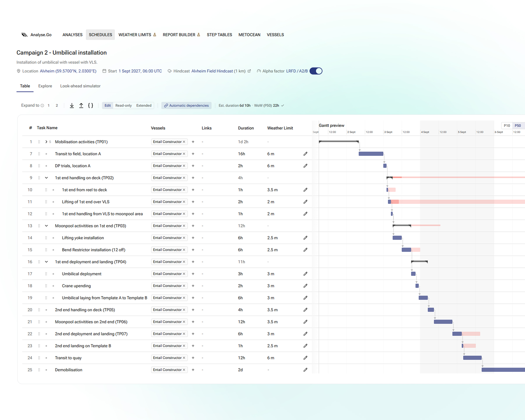
Task: Select Edit table mode
Action: coord(107,105)
